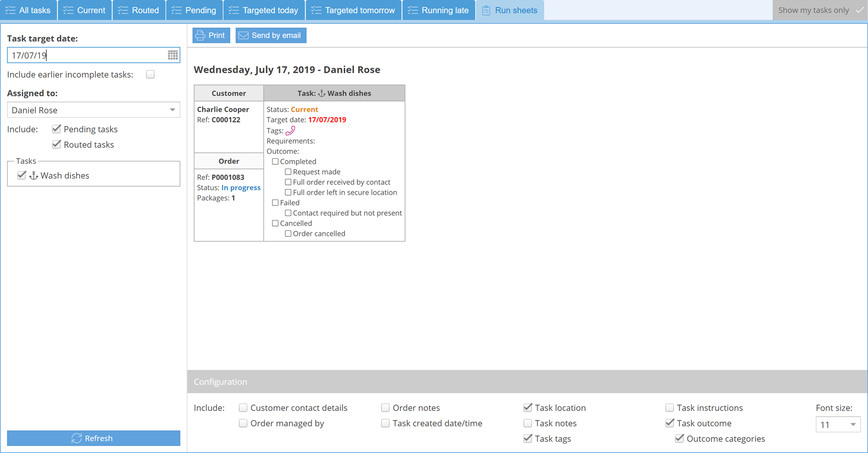Enable Customer contact details checkbox

243,408
